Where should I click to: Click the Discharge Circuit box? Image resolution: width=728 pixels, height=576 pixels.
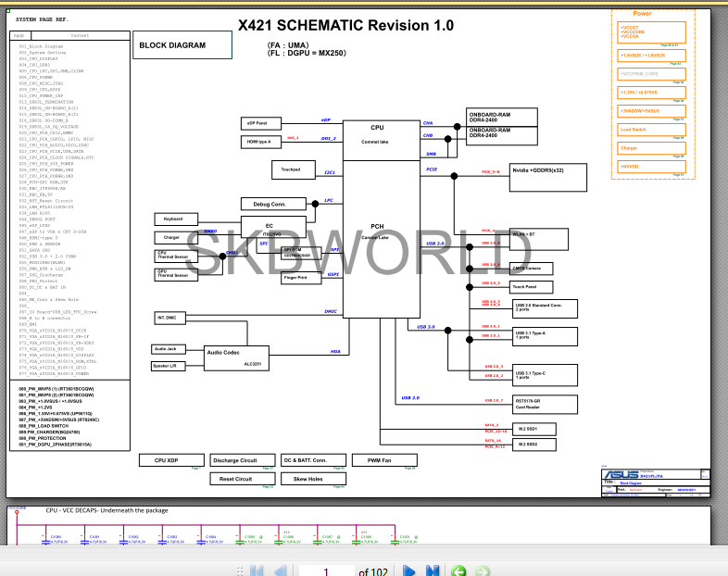[243, 460]
